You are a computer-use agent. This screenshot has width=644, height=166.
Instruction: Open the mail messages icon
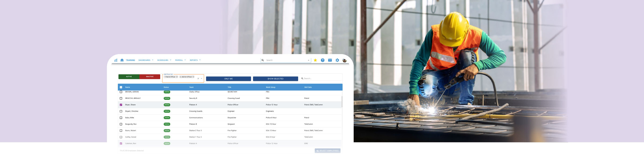pos(330,60)
